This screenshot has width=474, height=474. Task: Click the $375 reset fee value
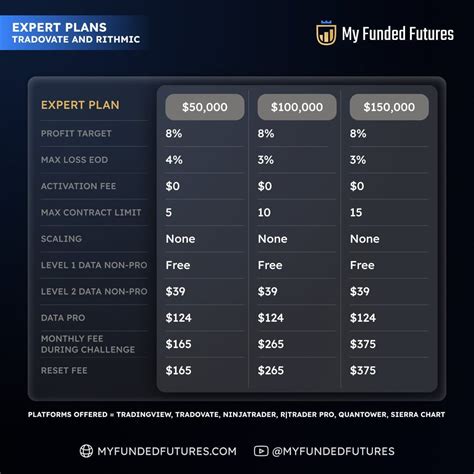click(x=363, y=370)
